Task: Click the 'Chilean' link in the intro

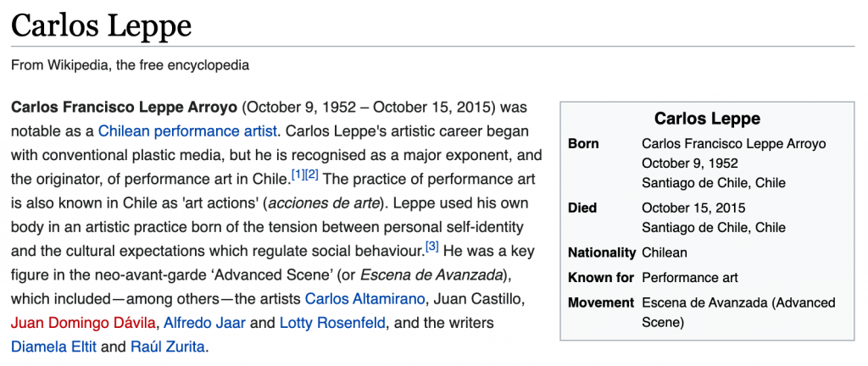Action: tap(124, 131)
